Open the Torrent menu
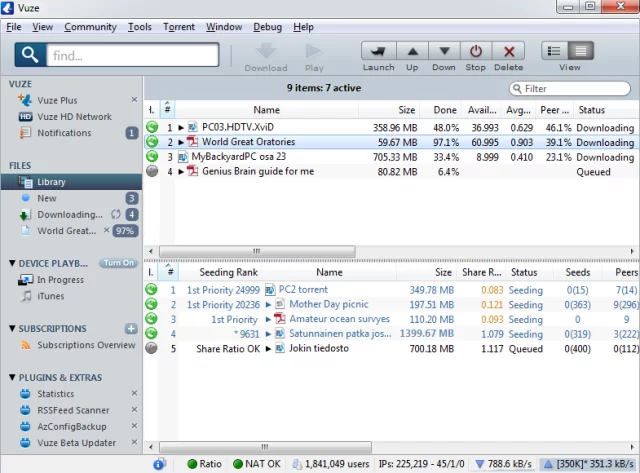This screenshot has width=640, height=473. (179, 27)
